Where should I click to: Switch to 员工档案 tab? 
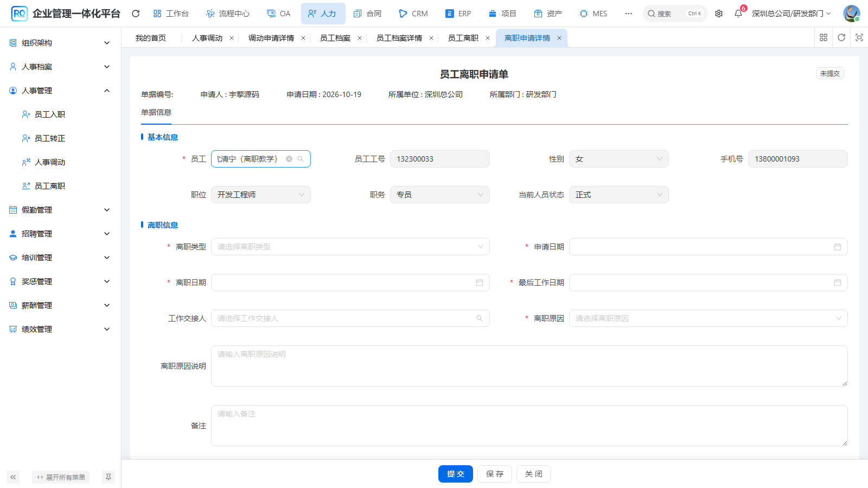pyautogui.click(x=335, y=38)
